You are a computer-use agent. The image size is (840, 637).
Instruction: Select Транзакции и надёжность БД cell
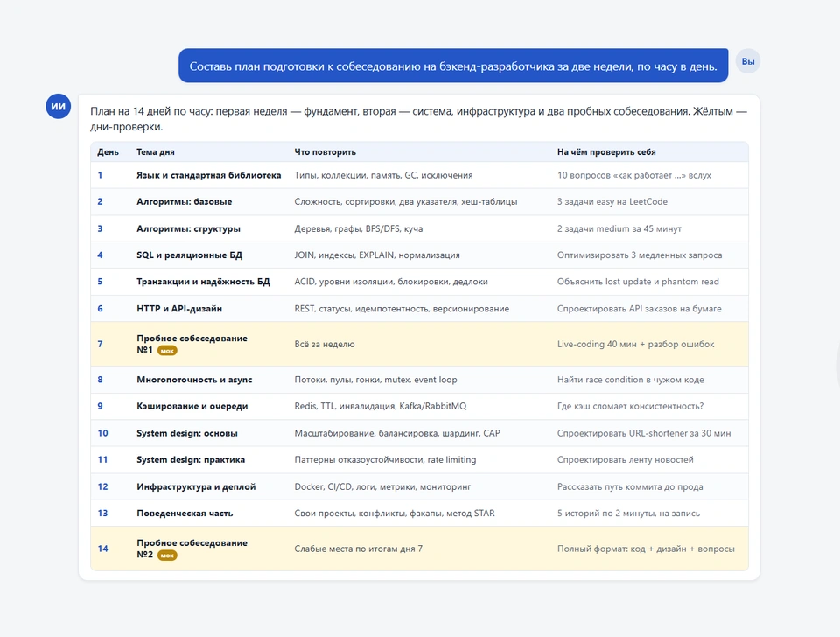203,281
